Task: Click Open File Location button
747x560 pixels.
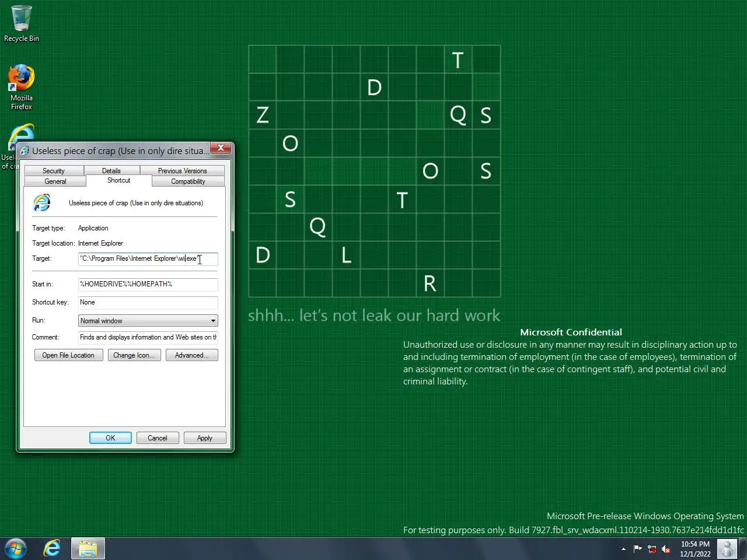Action: click(x=68, y=355)
